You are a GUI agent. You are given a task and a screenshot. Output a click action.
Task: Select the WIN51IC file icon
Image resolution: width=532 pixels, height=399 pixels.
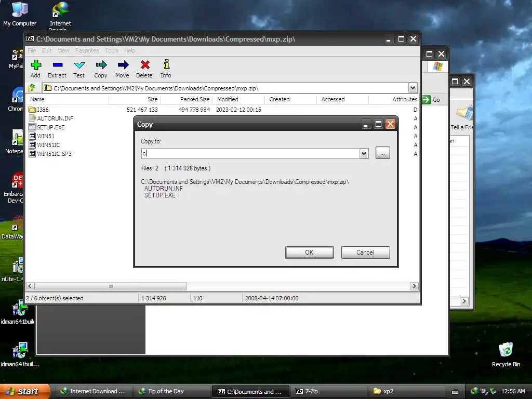[x=32, y=145]
